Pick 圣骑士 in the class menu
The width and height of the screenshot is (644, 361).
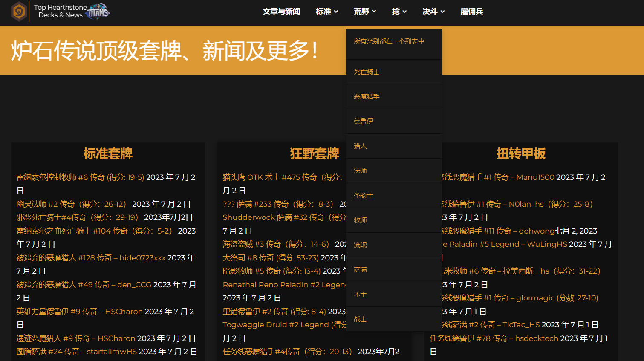364,196
